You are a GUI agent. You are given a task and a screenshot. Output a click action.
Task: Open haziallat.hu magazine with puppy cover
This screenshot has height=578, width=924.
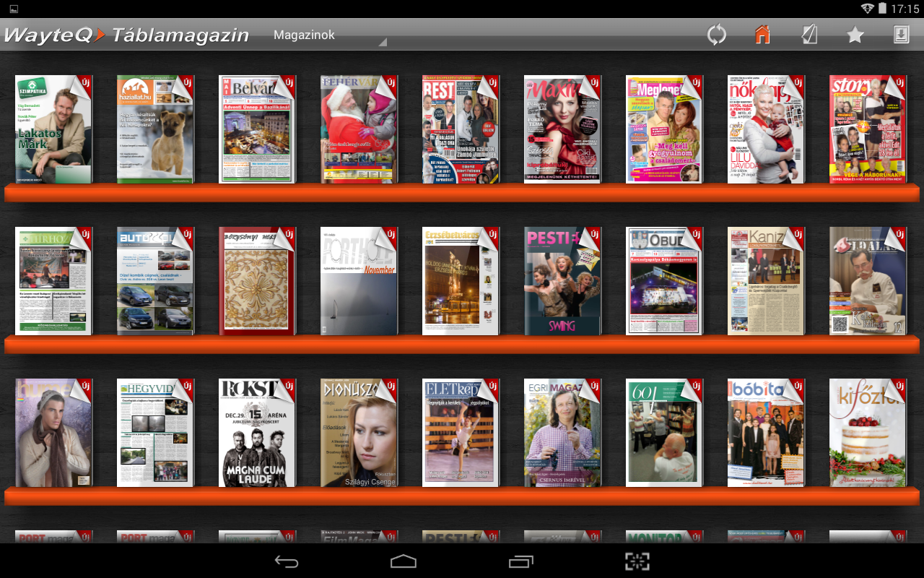pyautogui.click(x=155, y=129)
